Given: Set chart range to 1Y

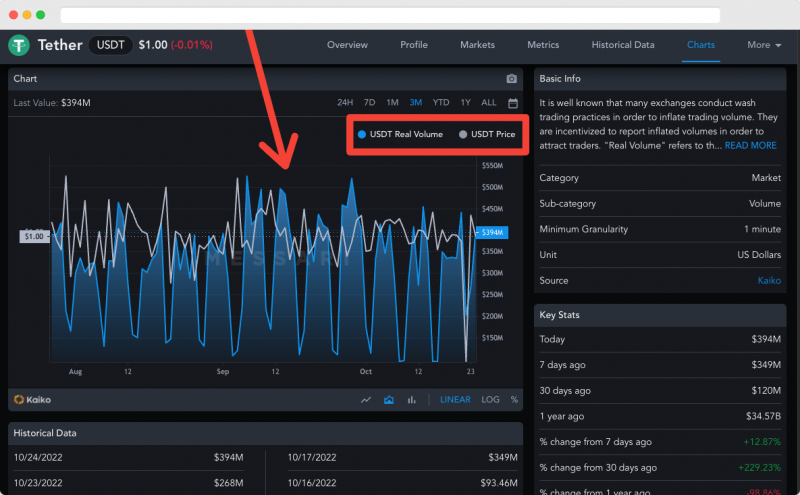Looking at the screenshot, I should [465, 103].
